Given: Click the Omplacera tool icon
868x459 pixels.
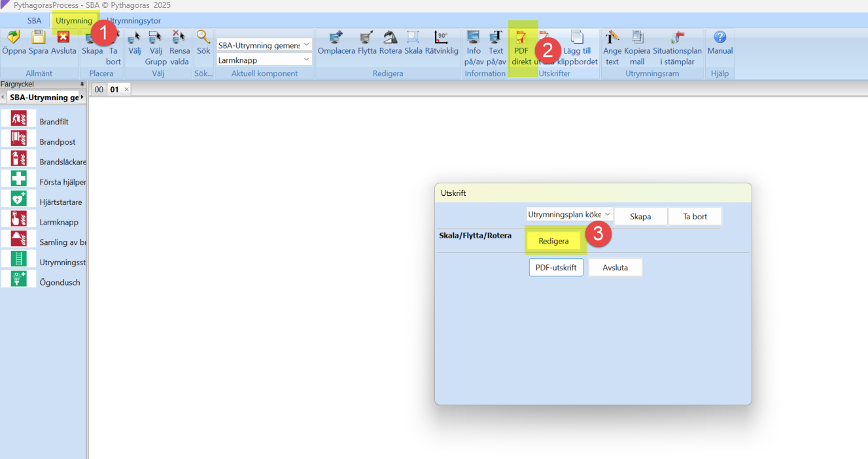Looking at the screenshot, I should coord(336,38).
